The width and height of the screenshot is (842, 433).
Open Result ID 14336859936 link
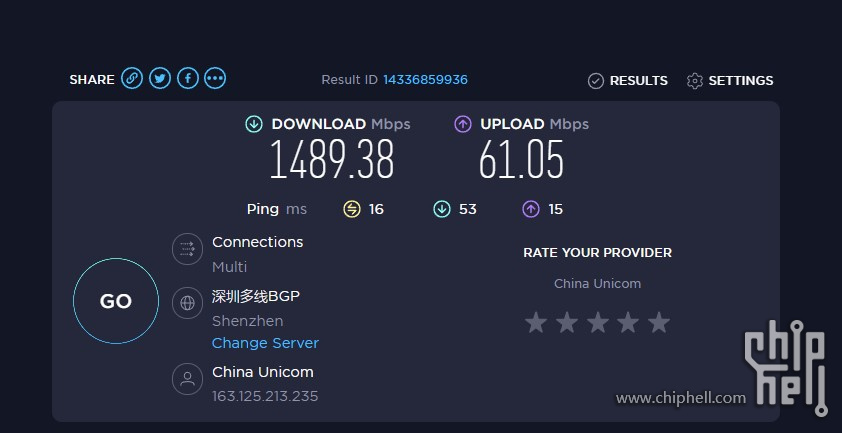click(425, 80)
